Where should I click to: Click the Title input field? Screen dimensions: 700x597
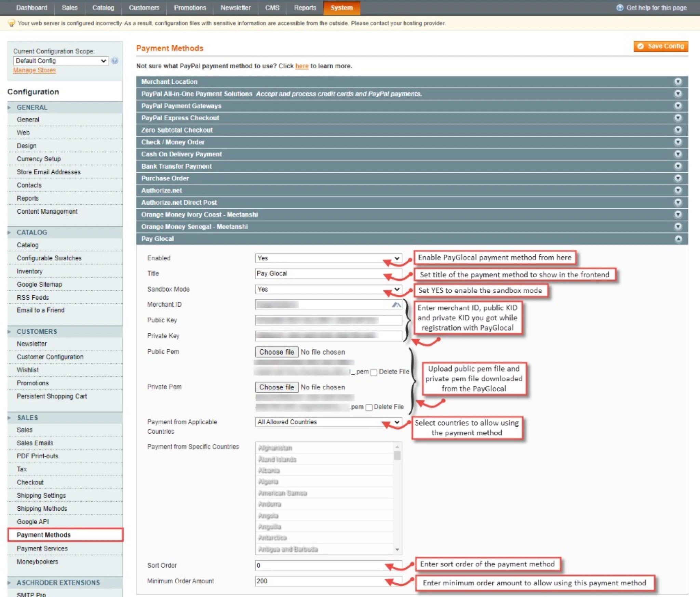point(328,274)
